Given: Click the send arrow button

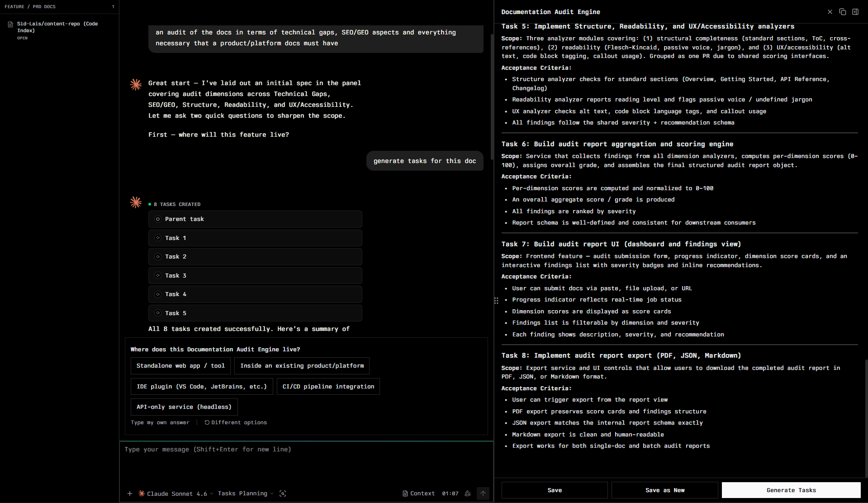Looking at the screenshot, I should (x=483, y=493).
